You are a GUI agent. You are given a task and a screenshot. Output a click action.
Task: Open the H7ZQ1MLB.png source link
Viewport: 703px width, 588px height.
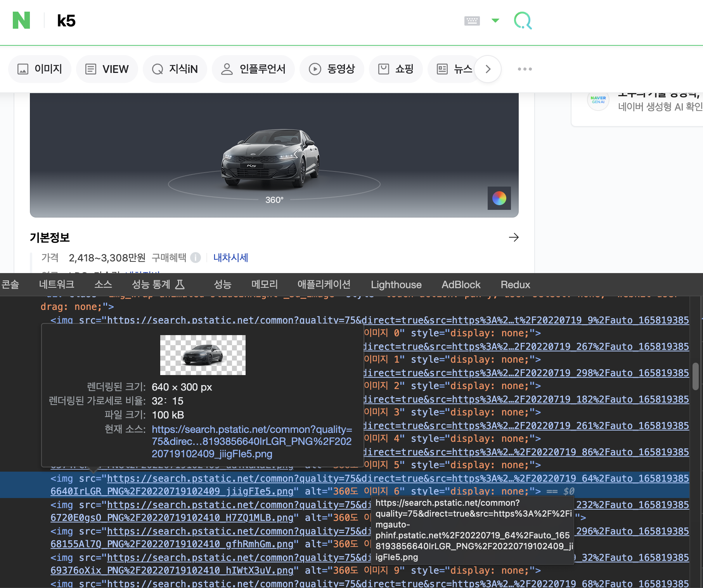[x=172, y=517]
